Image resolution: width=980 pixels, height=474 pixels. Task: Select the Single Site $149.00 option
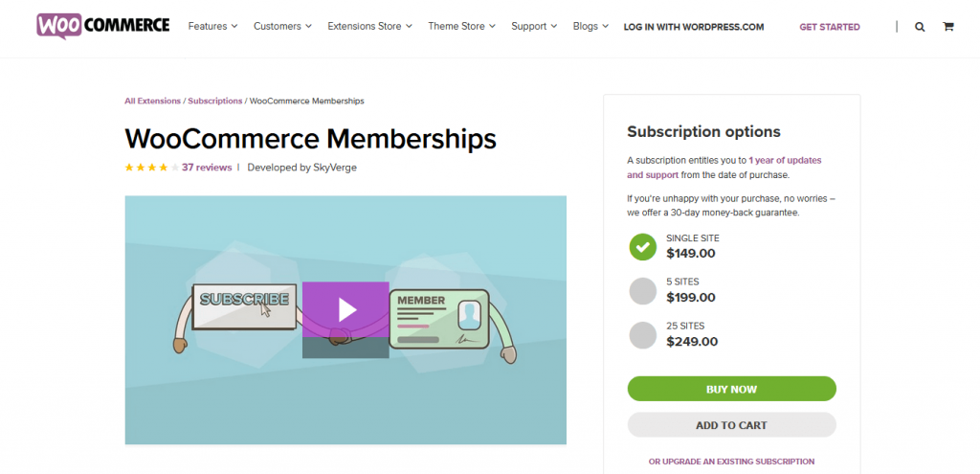pyautogui.click(x=643, y=247)
